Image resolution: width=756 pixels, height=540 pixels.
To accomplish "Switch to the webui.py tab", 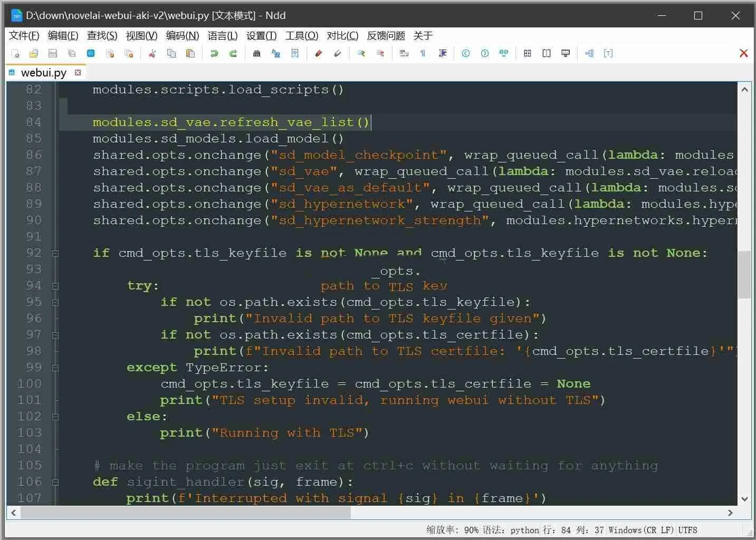I will tap(43, 72).
